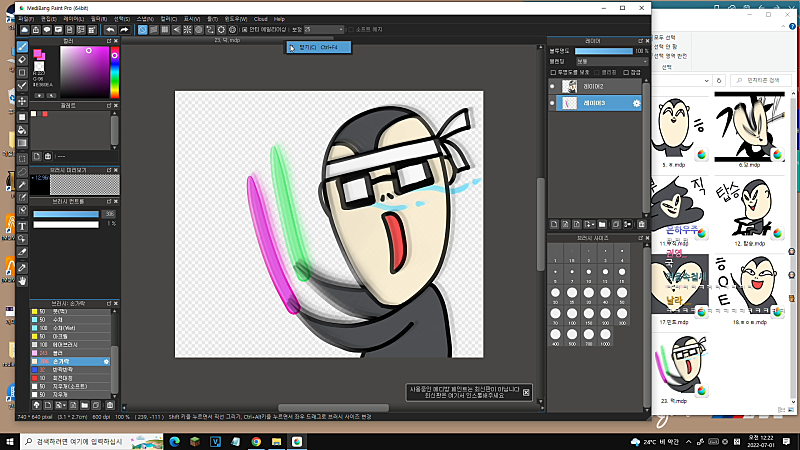Click the close item with shortcut Ctrl+F4

coord(315,46)
